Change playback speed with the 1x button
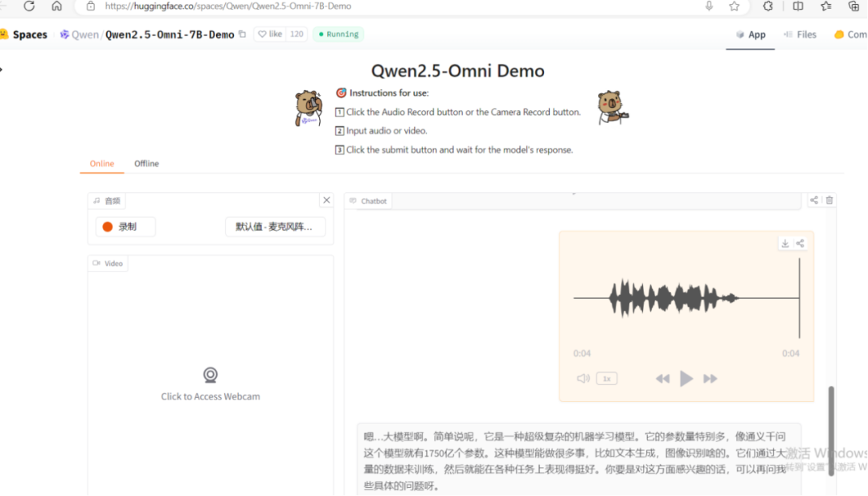This screenshot has height=496, width=868. pyautogui.click(x=607, y=379)
